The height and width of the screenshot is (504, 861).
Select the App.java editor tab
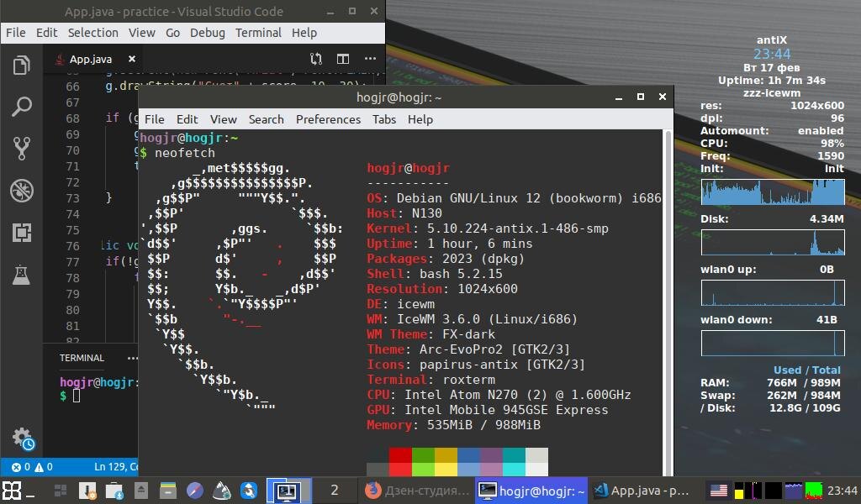click(x=90, y=59)
